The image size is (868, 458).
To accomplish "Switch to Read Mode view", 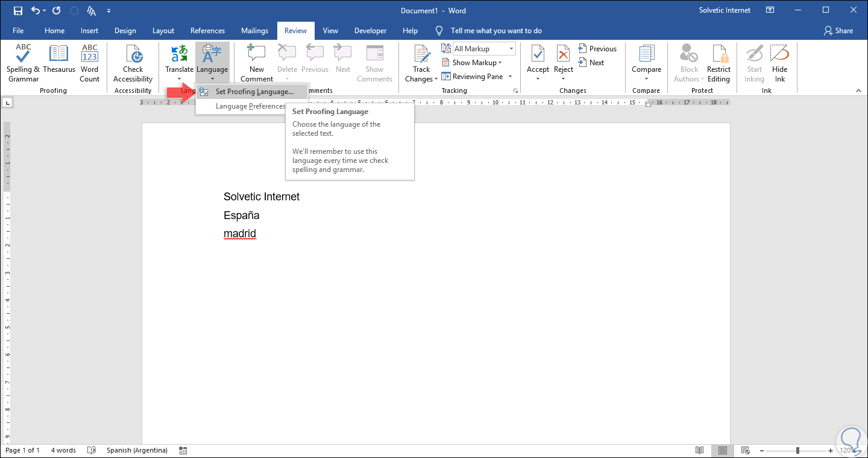I will pos(700,451).
